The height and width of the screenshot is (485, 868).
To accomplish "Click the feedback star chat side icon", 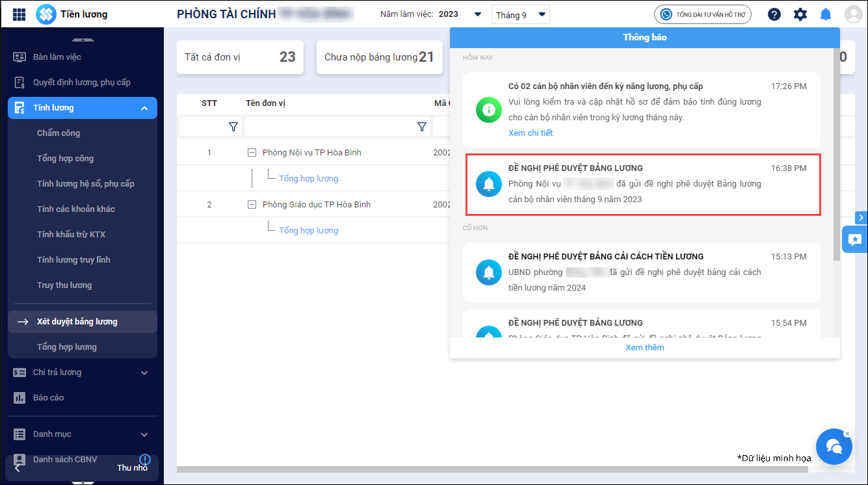I will point(855,239).
